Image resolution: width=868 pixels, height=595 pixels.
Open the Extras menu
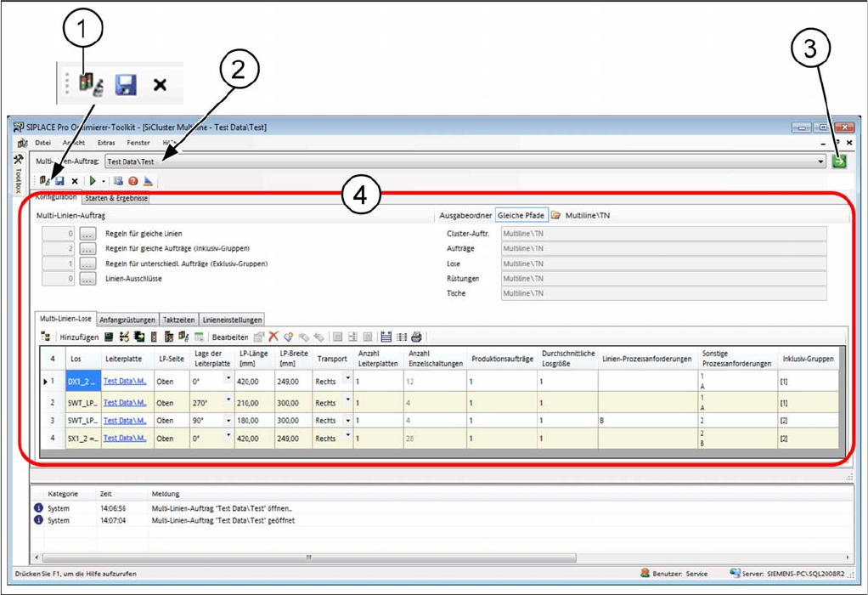106,143
